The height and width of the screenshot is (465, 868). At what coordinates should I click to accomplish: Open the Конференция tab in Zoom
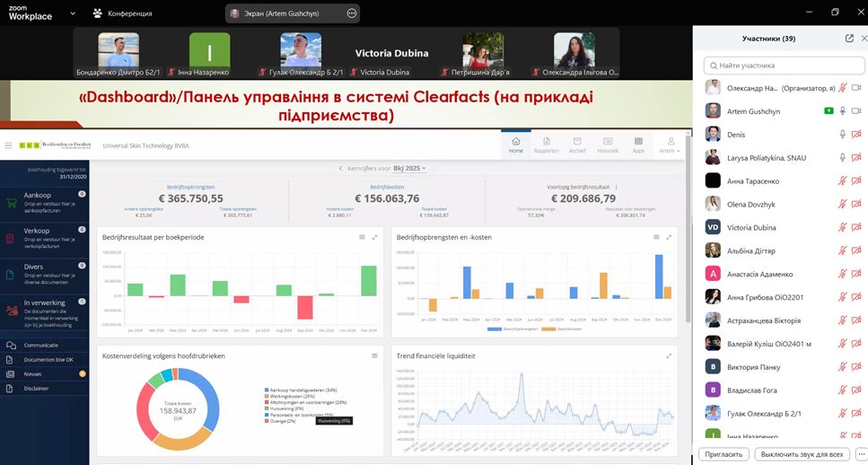(x=122, y=13)
